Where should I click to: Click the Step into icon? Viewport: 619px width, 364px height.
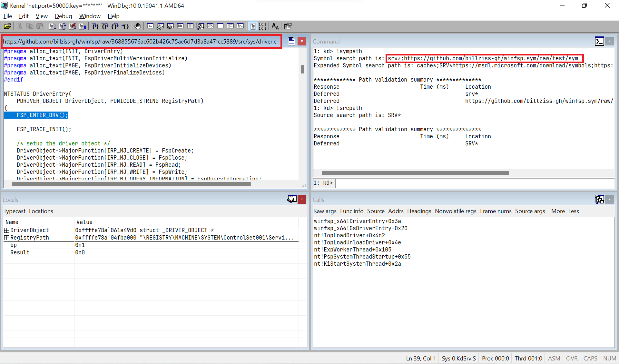[95, 26]
